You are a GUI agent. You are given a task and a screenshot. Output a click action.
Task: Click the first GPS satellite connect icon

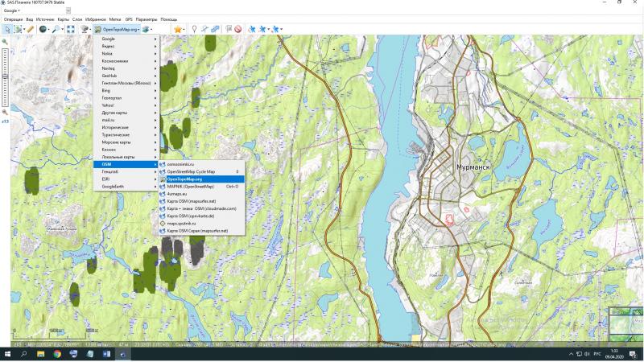click(x=252, y=29)
